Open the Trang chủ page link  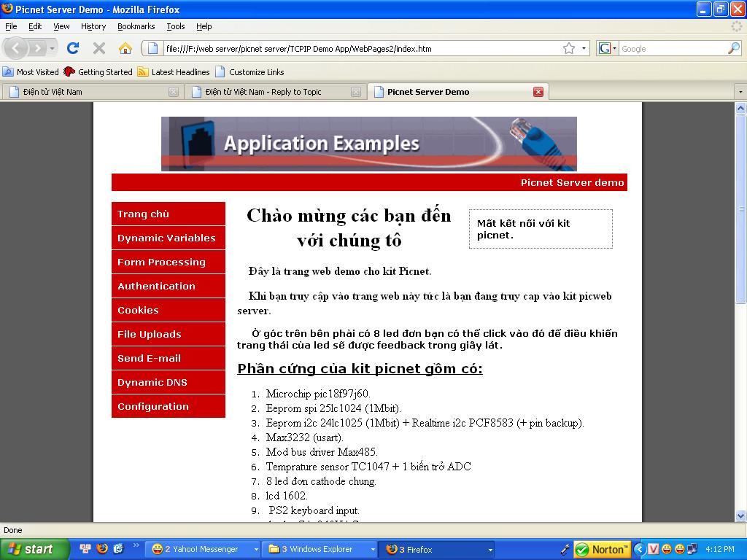(x=169, y=214)
